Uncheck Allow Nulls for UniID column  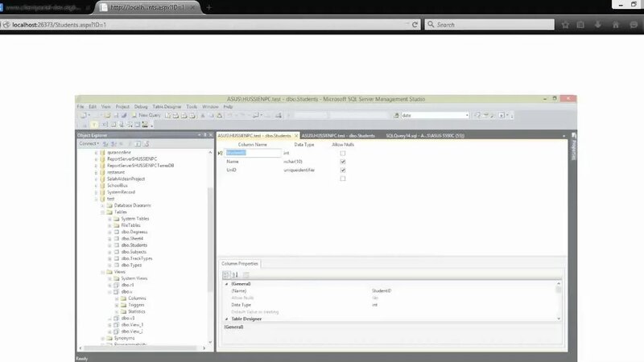coord(343,170)
